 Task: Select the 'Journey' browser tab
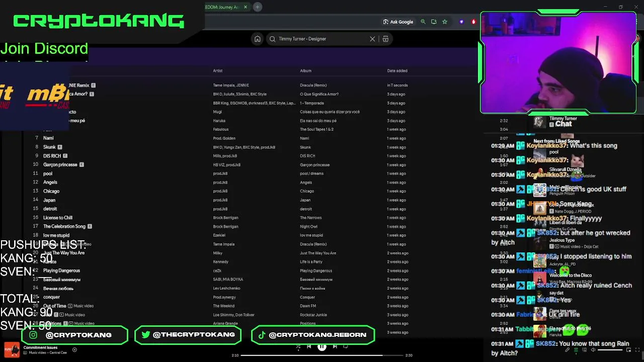click(226, 7)
